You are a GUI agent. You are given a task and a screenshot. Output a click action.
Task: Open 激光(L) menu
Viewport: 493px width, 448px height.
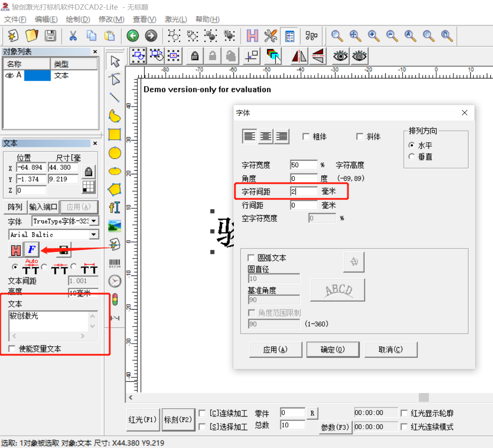click(x=175, y=19)
